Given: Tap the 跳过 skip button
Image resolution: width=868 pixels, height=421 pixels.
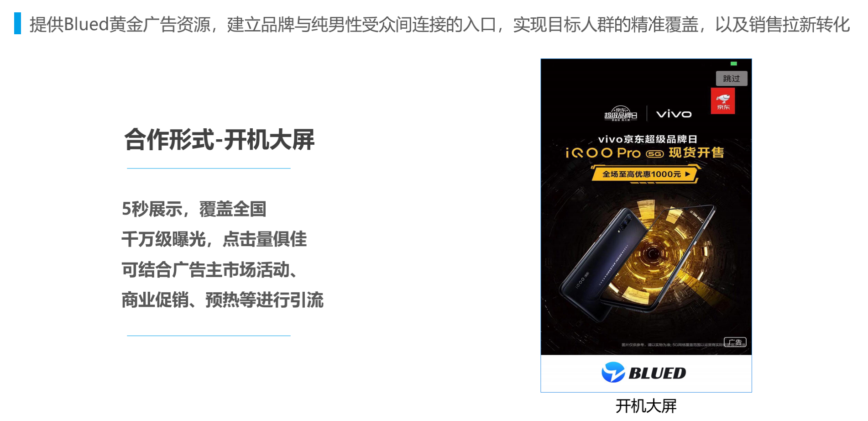Looking at the screenshot, I should [731, 79].
